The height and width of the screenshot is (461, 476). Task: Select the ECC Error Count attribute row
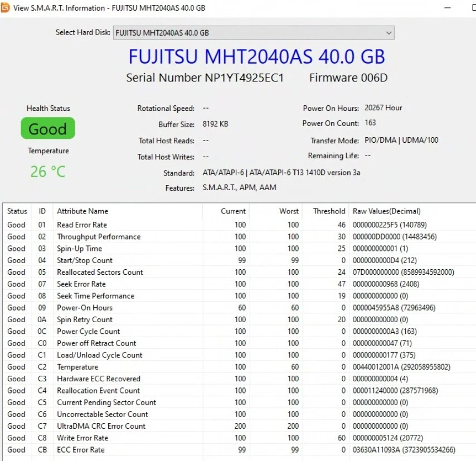click(80, 450)
